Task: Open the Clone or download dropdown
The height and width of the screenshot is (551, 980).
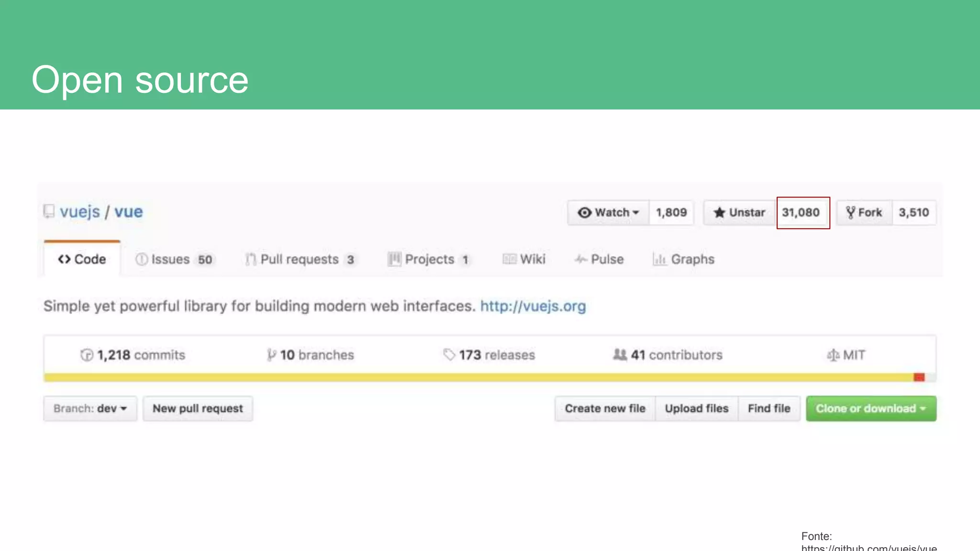Action: click(x=871, y=408)
